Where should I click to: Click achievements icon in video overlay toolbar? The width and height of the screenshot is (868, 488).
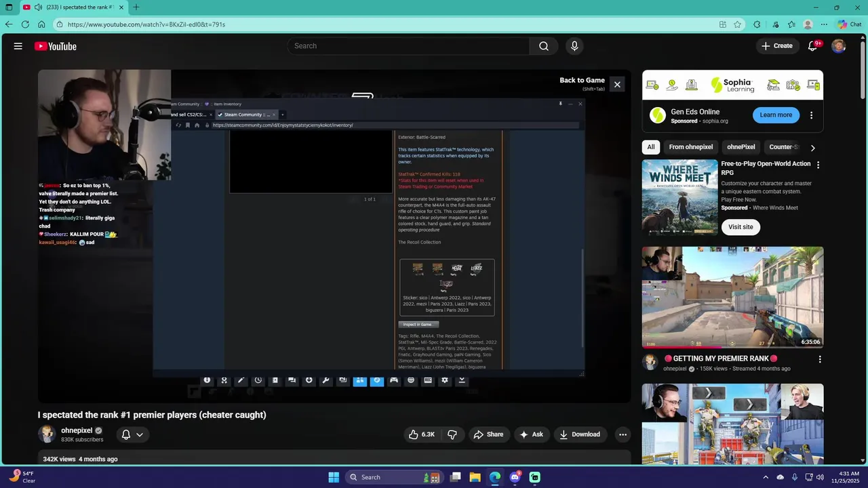224,380
